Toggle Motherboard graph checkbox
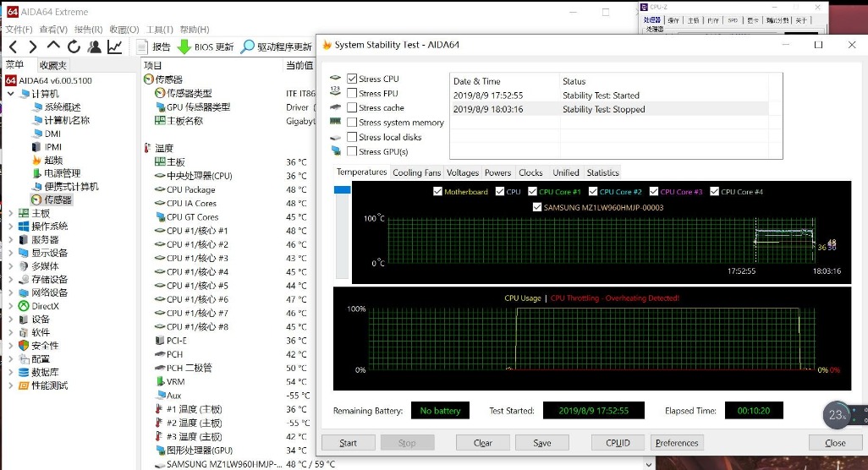 [438, 191]
